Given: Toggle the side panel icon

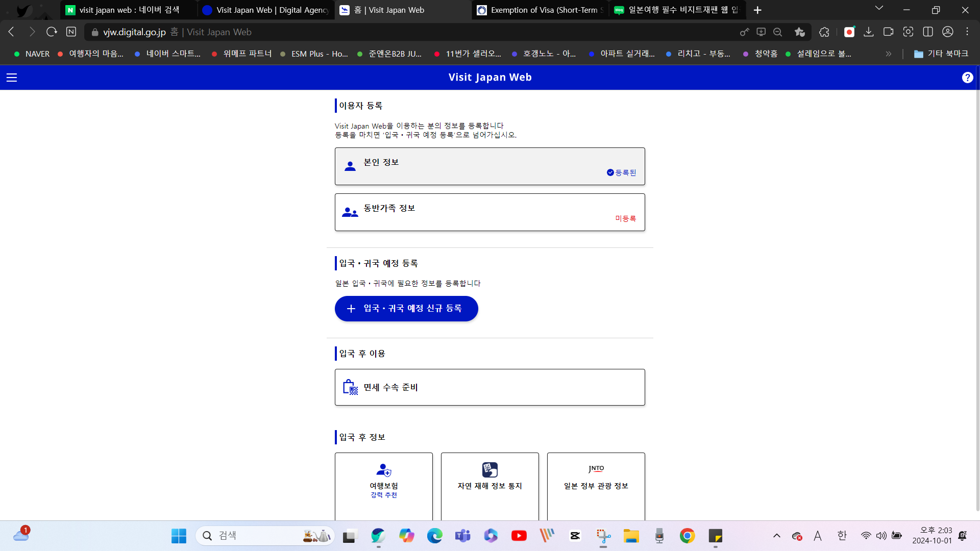Looking at the screenshot, I should coord(928,32).
